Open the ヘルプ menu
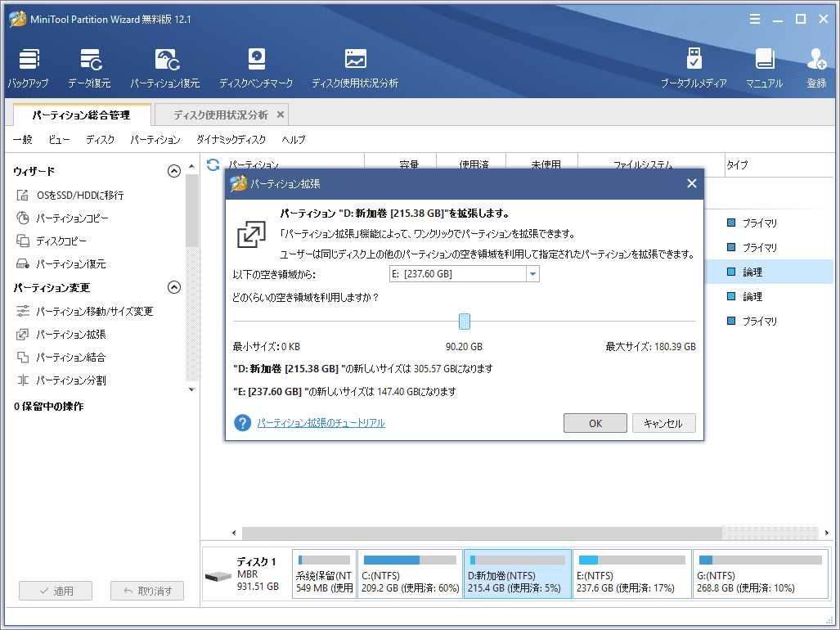This screenshot has height=630, width=840. click(x=294, y=140)
